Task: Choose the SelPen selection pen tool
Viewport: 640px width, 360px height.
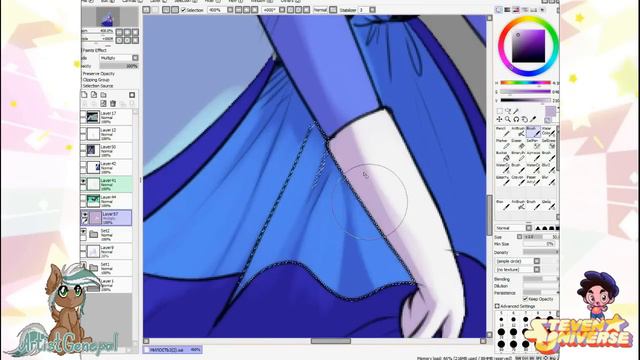Action: point(533,144)
